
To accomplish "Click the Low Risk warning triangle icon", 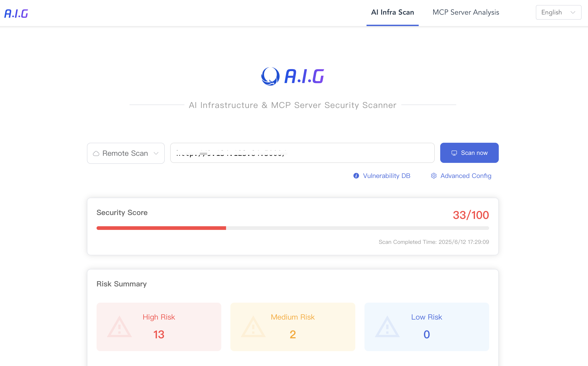I will [x=387, y=327].
